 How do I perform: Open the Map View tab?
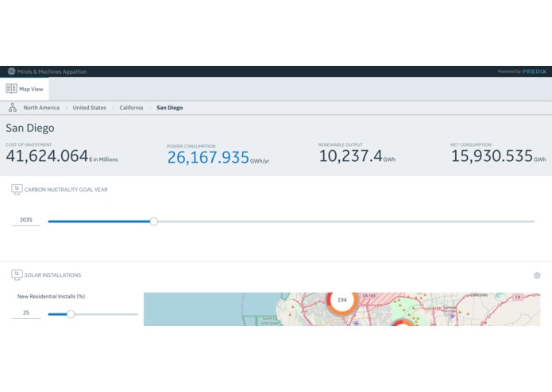25,89
